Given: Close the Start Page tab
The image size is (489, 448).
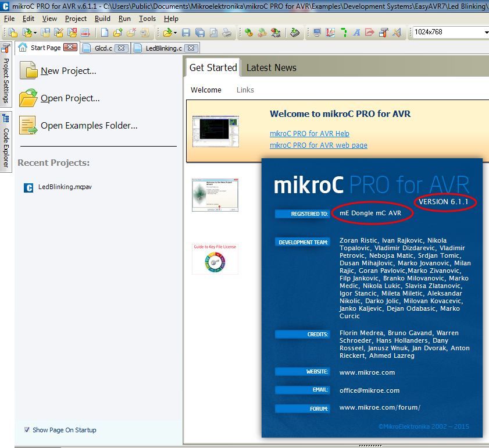Looking at the screenshot, I should pyautogui.click(x=70, y=47).
